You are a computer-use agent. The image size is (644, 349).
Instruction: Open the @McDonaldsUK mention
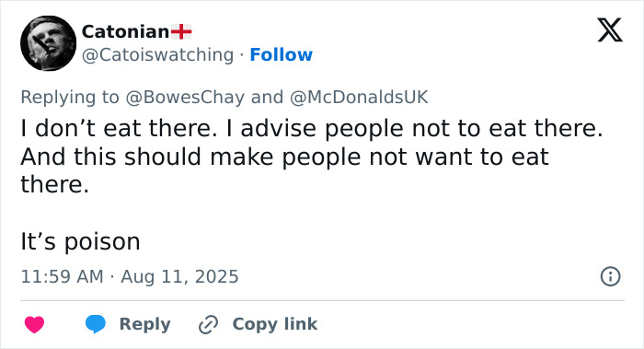(359, 98)
